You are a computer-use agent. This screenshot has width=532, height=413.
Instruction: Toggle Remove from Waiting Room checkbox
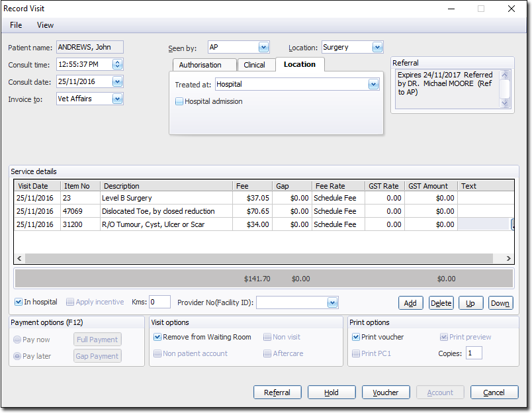coord(157,338)
